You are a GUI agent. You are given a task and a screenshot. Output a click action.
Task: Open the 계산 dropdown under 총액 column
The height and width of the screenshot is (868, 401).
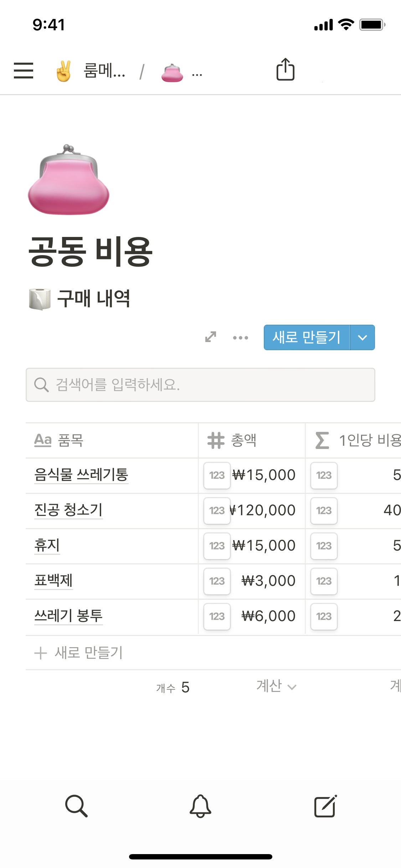coord(276,686)
